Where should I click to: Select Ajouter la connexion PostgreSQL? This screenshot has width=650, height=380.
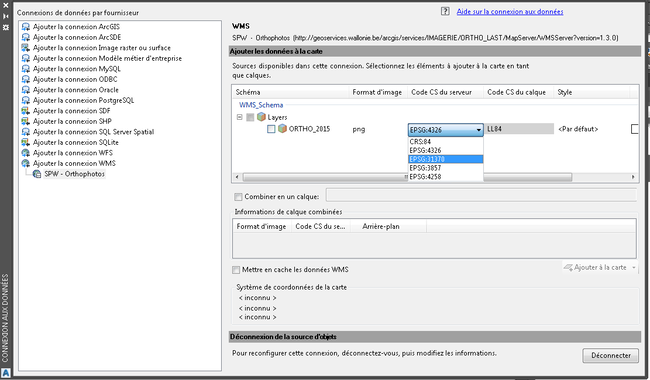pyautogui.click(x=83, y=100)
